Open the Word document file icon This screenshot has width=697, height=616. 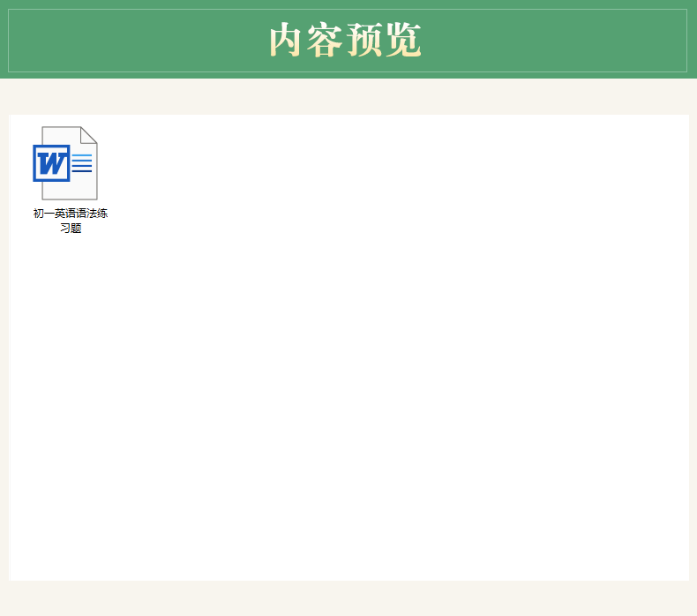tap(65, 163)
